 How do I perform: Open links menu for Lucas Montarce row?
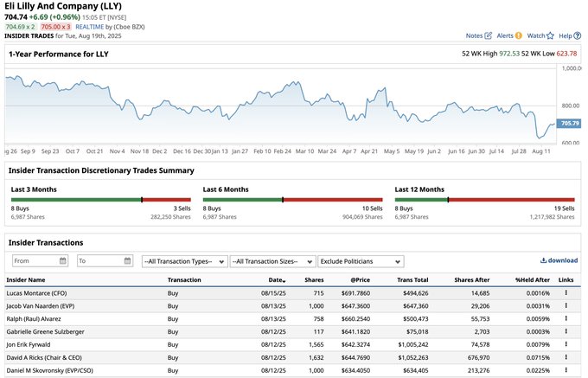tap(566, 294)
